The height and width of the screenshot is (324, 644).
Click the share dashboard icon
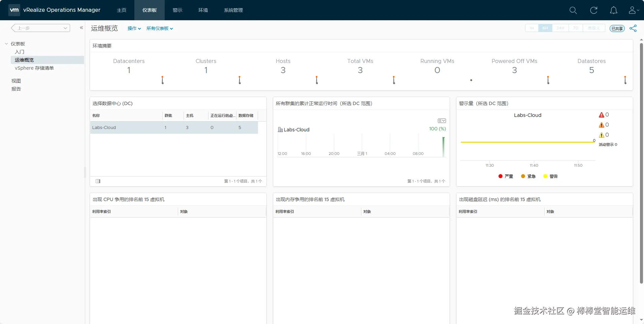[633, 28]
